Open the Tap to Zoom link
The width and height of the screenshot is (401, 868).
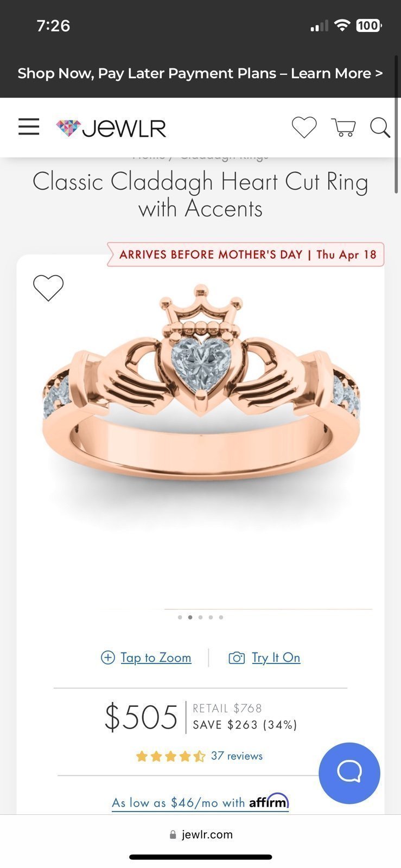click(x=156, y=658)
